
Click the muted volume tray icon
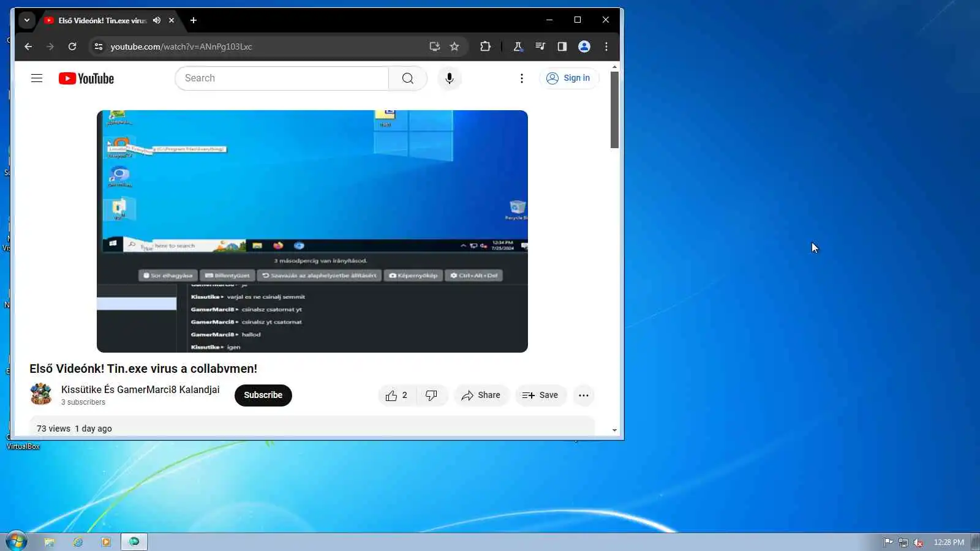tap(918, 542)
